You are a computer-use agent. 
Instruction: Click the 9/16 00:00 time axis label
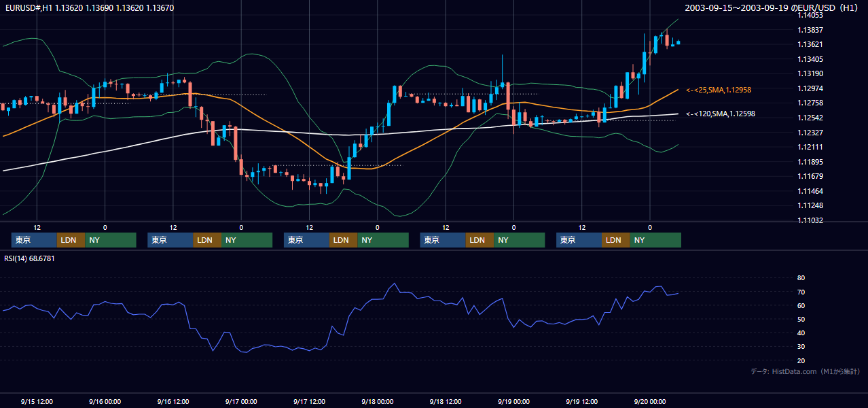coord(105,401)
